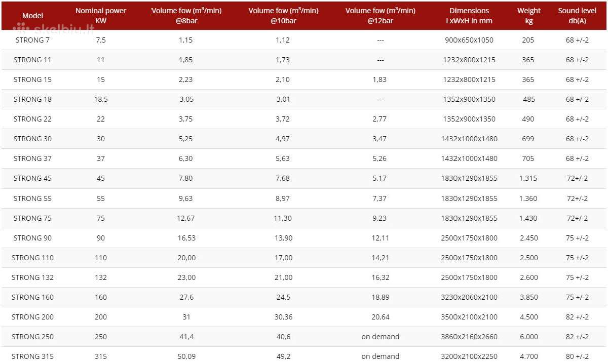The image size is (608, 364).
Task: Click the 5,26 flow value at 12bar
Action: point(379,158)
